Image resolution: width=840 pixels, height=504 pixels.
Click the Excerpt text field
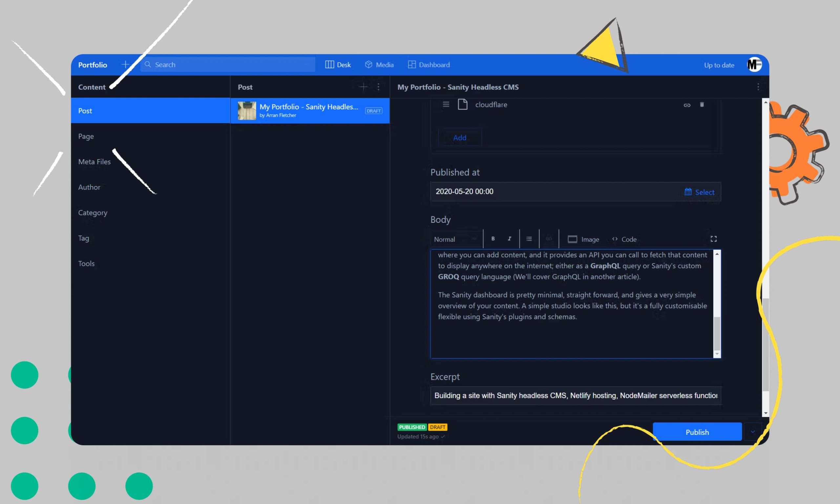(x=575, y=395)
